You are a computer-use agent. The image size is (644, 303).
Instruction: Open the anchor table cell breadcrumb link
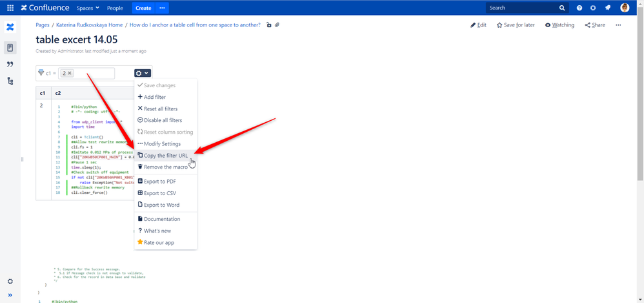tap(195, 25)
